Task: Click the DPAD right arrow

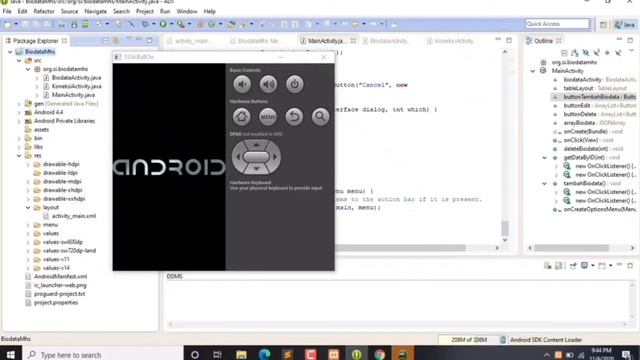Action: pos(275,157)
